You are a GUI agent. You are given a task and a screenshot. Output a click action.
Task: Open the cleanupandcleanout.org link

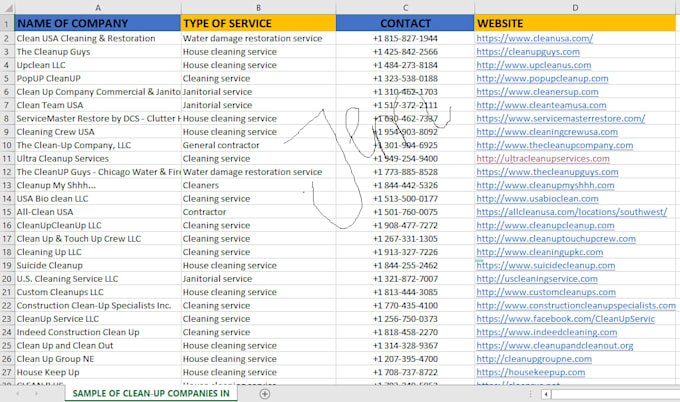[555, 346]
